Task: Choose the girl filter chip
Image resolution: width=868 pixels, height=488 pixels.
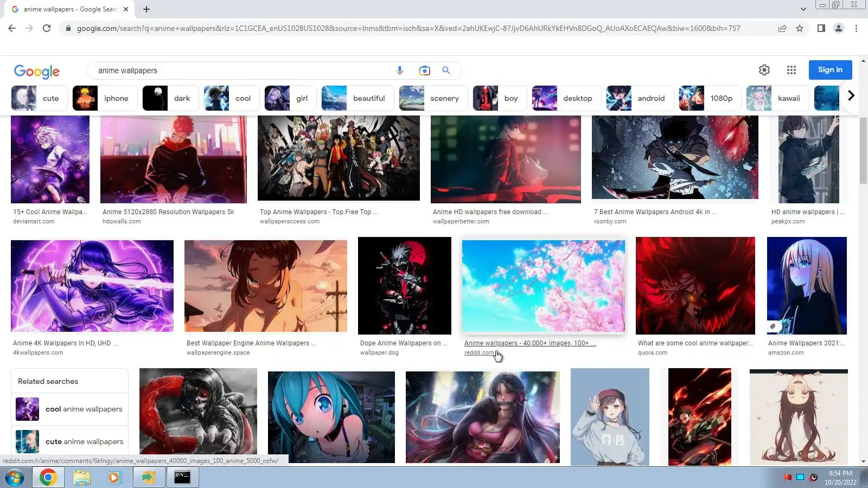Action: point(290,98)
